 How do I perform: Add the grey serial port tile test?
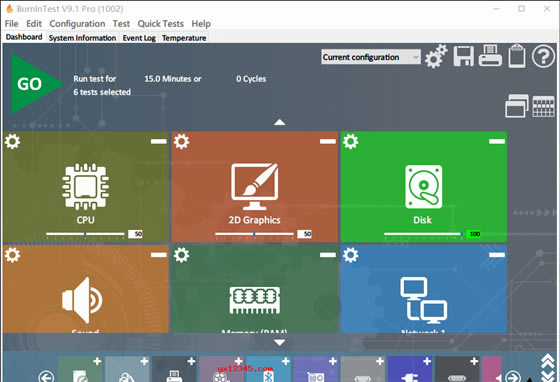pyautogui.click(x=380, y=361)
